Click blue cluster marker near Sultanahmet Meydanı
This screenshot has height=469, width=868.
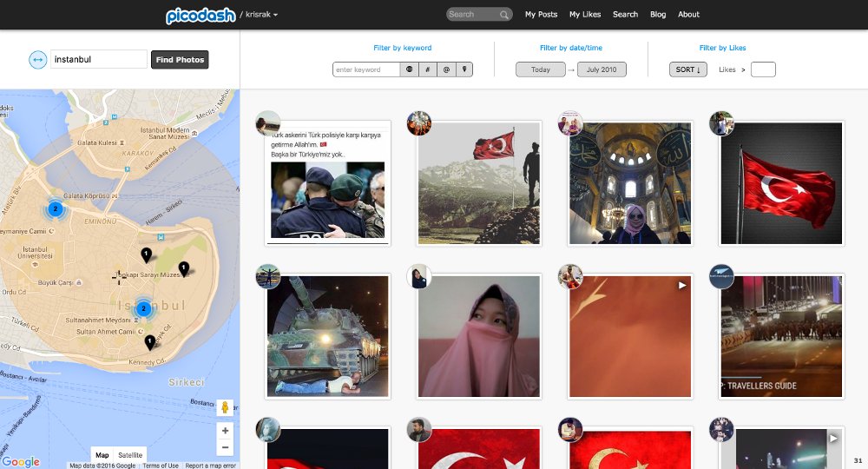143,308
